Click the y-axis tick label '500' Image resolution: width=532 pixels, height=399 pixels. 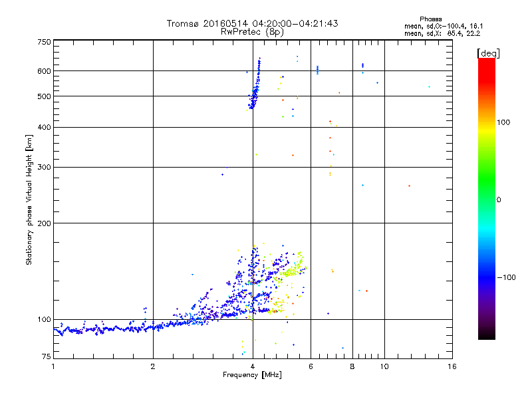pyautogui.click(x=44, y=96)
